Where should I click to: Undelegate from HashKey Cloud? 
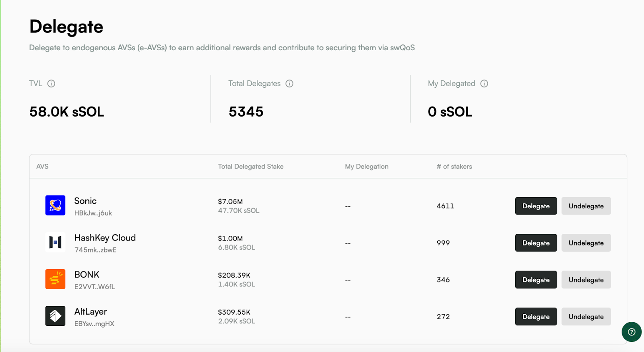coord(586,243)
